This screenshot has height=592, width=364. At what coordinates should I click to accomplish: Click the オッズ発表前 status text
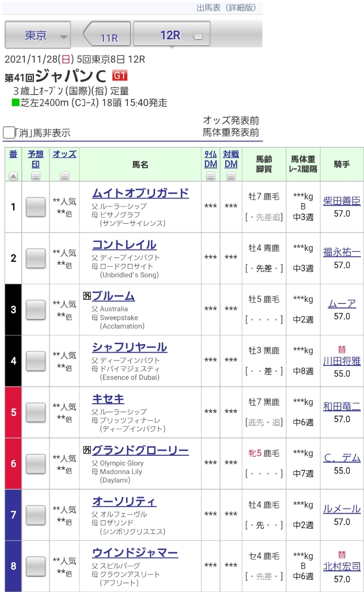(231, 121)
